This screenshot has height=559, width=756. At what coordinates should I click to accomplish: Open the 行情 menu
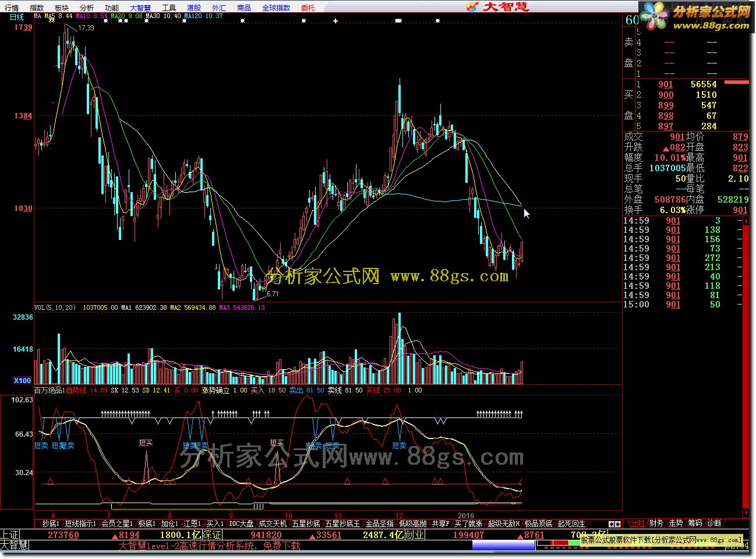pyautogui.click(x=12, y=8)
